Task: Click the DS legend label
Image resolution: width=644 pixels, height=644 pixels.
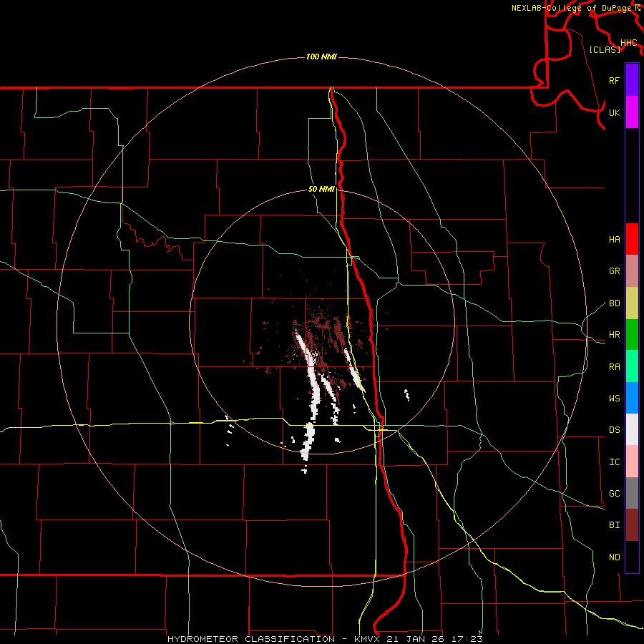Action: 614,430
